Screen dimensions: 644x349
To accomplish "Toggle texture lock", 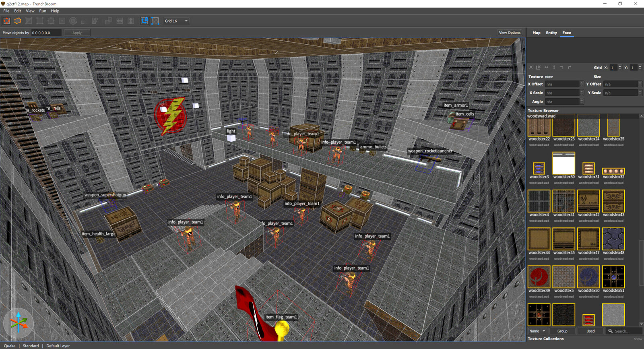I will pyautogui.click(x=144, y=21).
